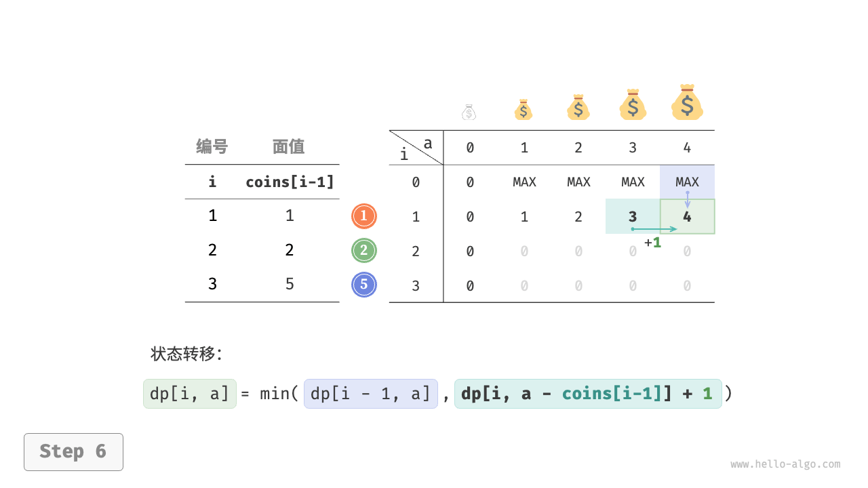Select greyed 0 in row 3 under a=4
868x488 pixels.
[687, 285]
